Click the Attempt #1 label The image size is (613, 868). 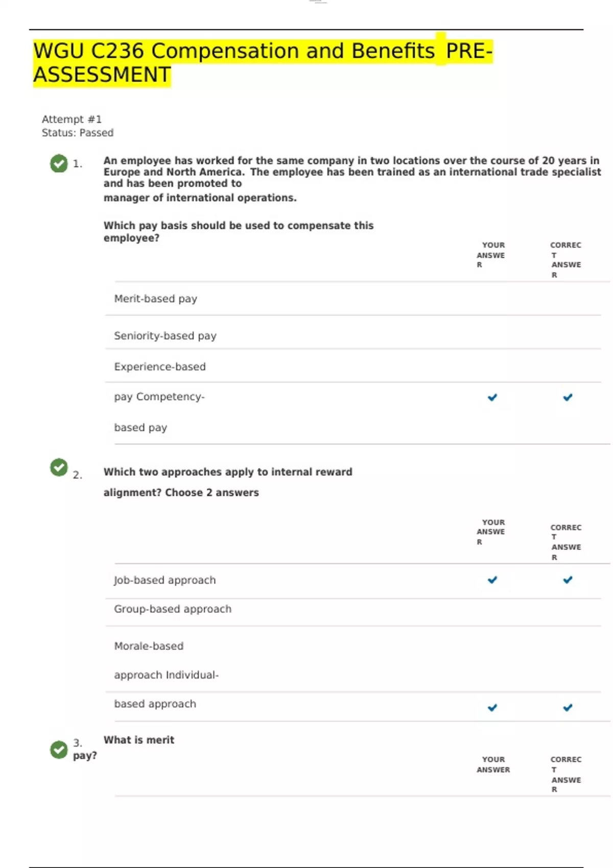72,119
